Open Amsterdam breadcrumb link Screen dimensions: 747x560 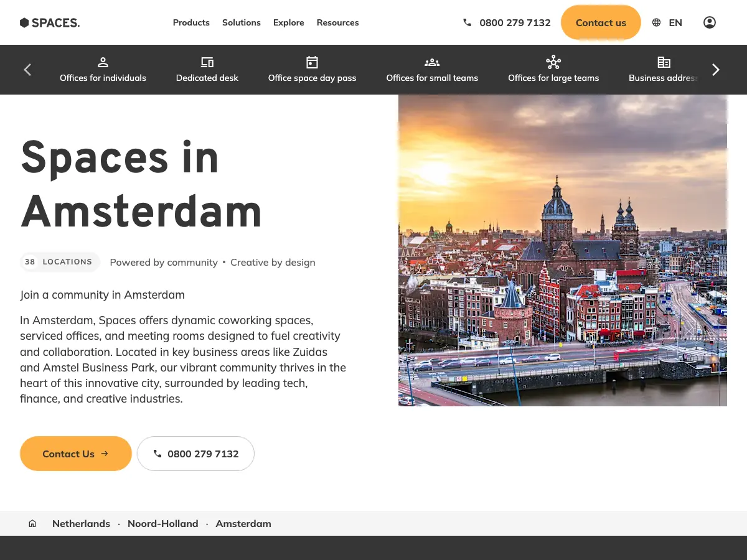tap(243, 524)
